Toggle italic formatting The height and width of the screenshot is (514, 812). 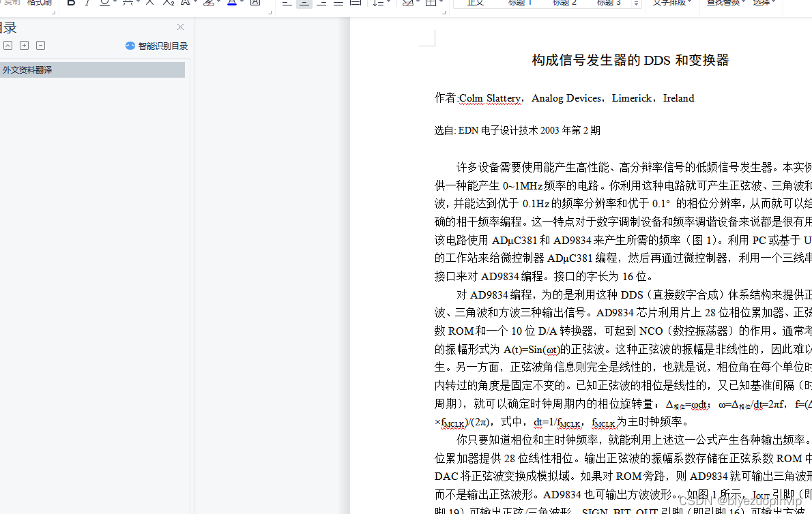point(87,3)
